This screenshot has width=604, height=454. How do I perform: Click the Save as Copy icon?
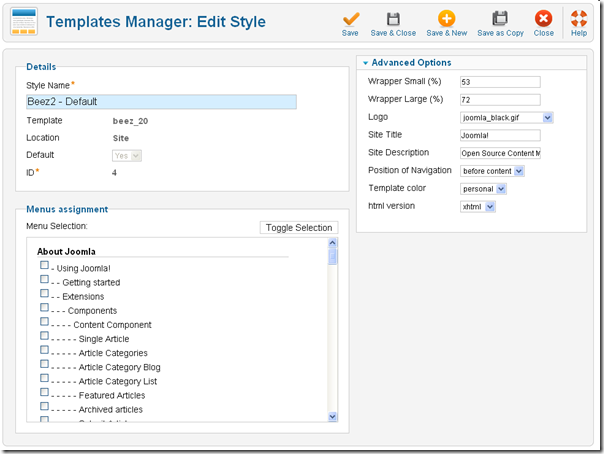500,18
